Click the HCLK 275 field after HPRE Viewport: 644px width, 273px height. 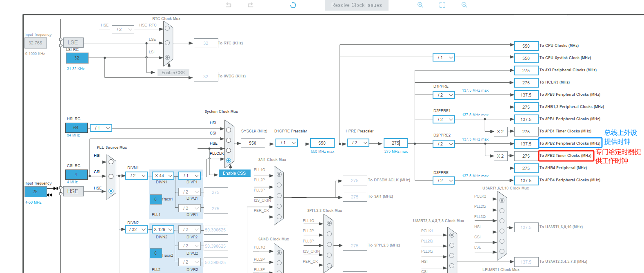(x=395, y=143)
